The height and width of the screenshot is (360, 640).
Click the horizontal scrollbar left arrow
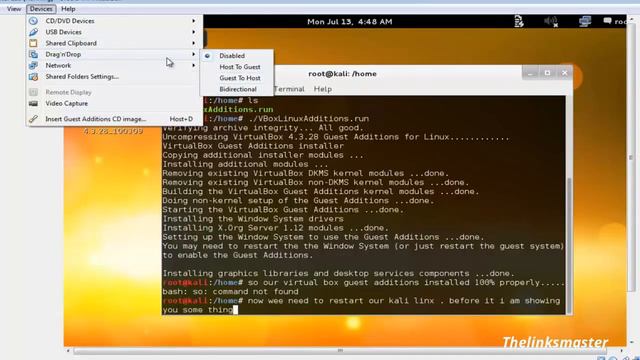coord(68,351)
